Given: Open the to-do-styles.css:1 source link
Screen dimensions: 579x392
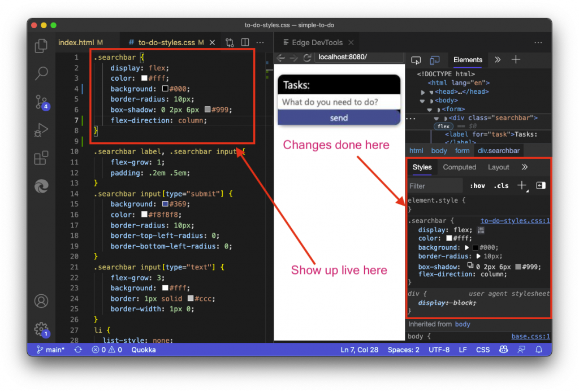Looking at the screenshot, I should (x=515, y=220).
